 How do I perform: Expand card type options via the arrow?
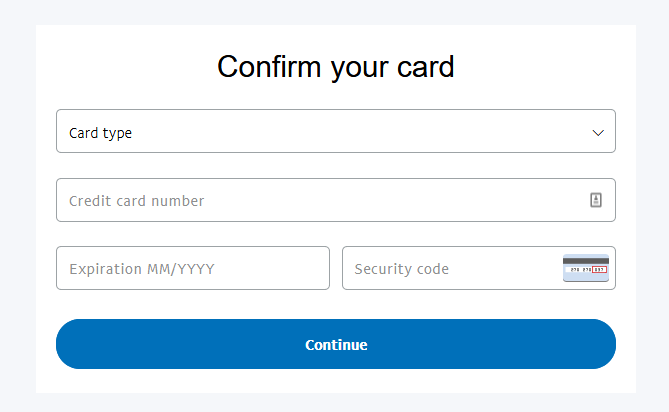[x=598, y=133]
